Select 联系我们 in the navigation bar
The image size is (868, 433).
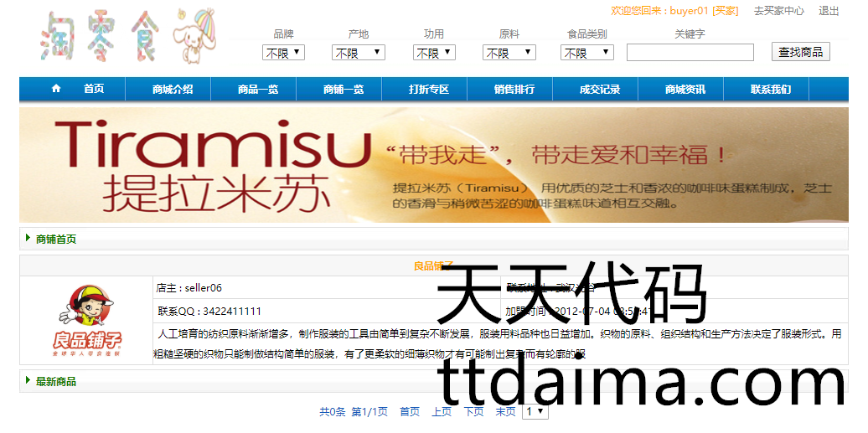[771, 90]
